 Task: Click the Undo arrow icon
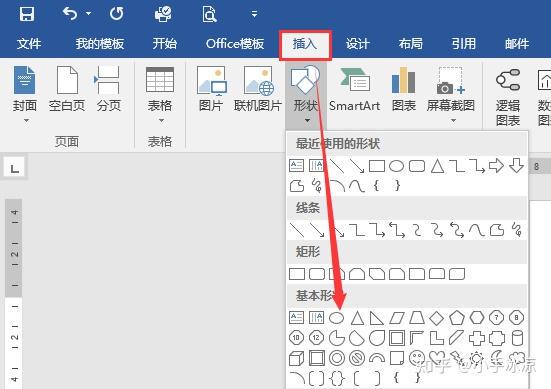click(x=70, y=14)
